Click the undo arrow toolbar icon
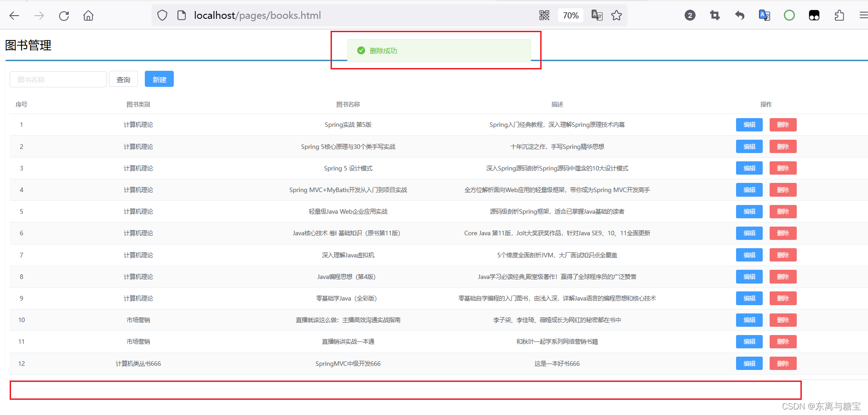 click(x=739, y=16)
